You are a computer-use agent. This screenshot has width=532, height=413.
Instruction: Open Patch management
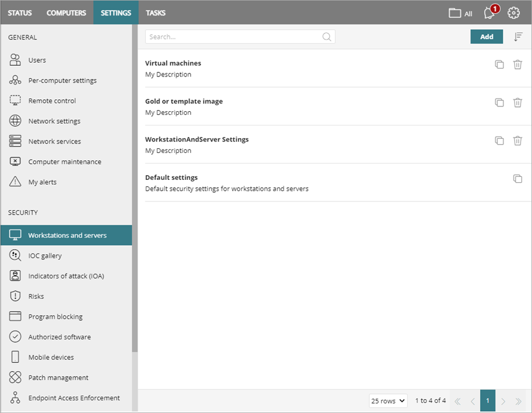pos(56,377)
